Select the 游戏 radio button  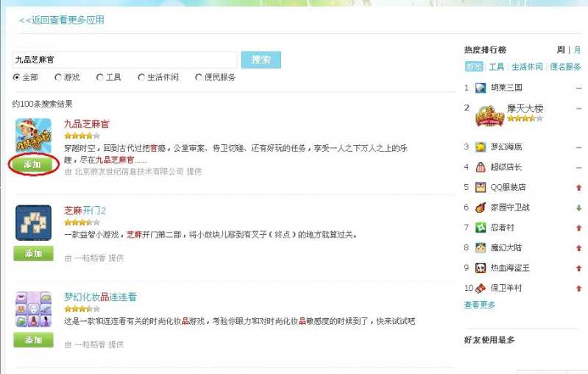[57, 77]
